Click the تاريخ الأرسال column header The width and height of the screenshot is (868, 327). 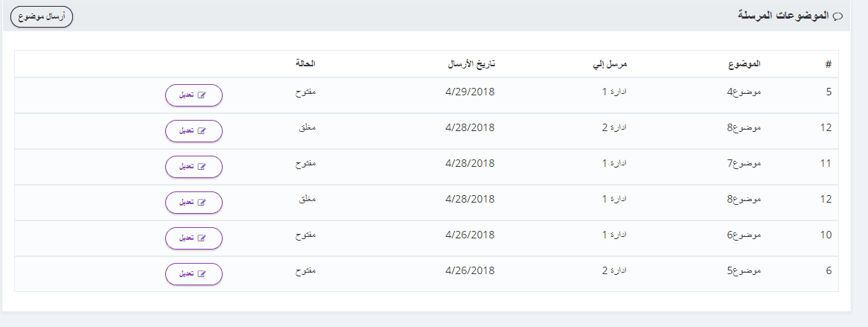470,64
